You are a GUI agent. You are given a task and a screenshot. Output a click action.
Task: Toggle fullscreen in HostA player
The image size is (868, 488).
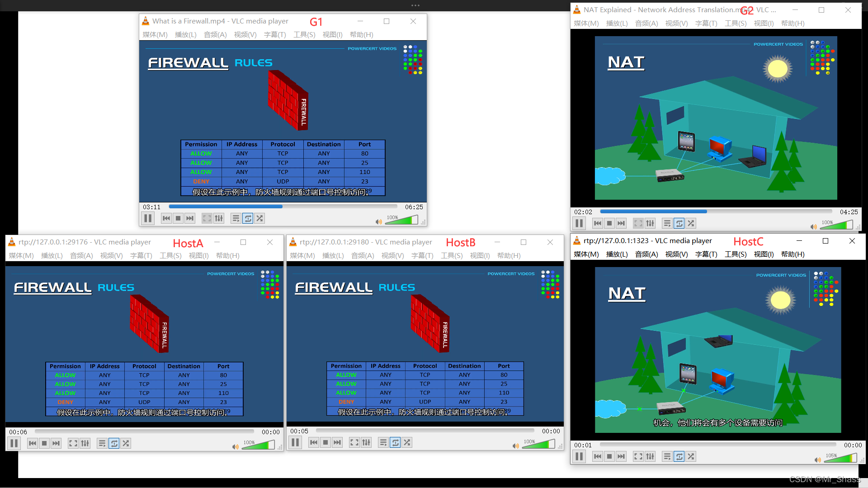73,444
